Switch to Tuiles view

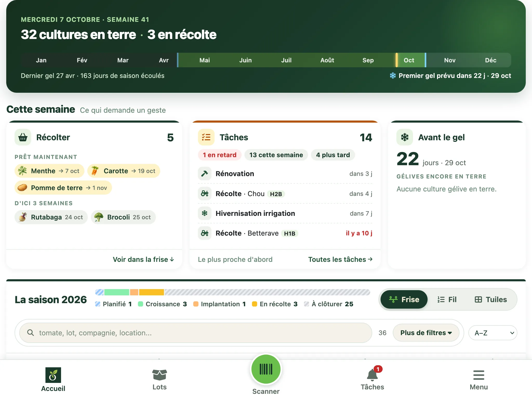coord(491,300)
